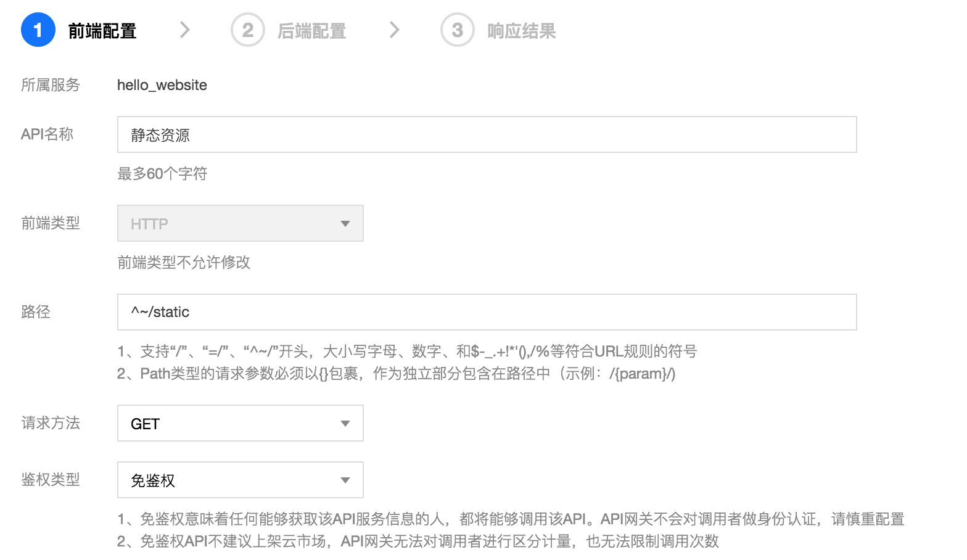This screenshot has width=967, height=560.
Task: Click chevron arrow after 前端配置 step
Action: tap(184, 30)
